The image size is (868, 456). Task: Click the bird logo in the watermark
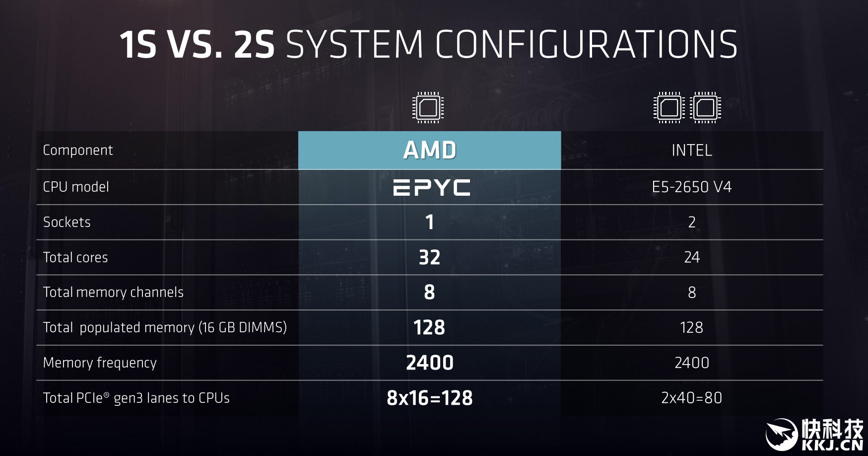(783, 434)
